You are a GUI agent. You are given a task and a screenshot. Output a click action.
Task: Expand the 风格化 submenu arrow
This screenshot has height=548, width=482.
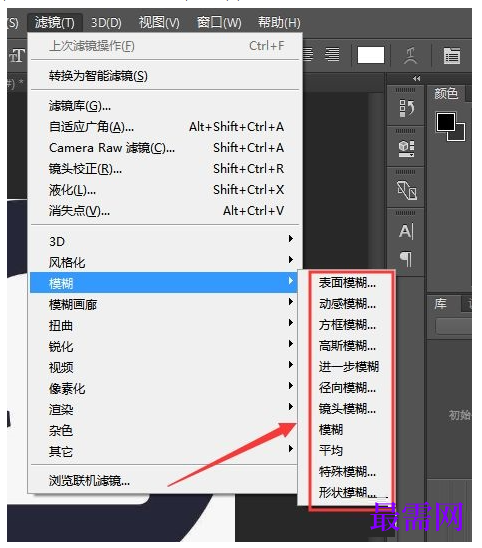click(x=290, y=260)
